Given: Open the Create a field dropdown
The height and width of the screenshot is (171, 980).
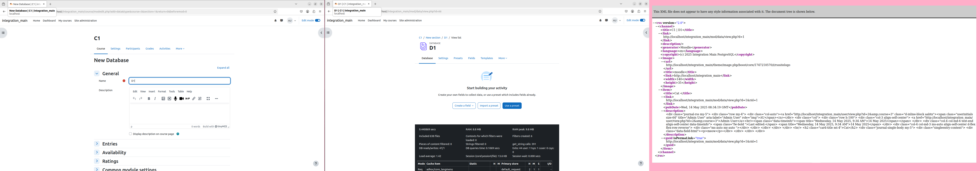Looking at the screenshot, I should [x=464, y=105].
